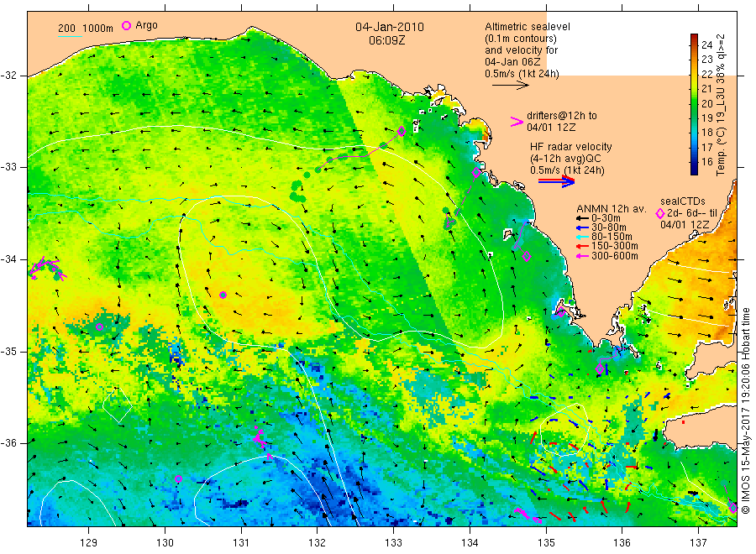Screen dimensions: 756x554
Task: Click the temperature colorbar at the 20 tick
Action: coord(695,103)
